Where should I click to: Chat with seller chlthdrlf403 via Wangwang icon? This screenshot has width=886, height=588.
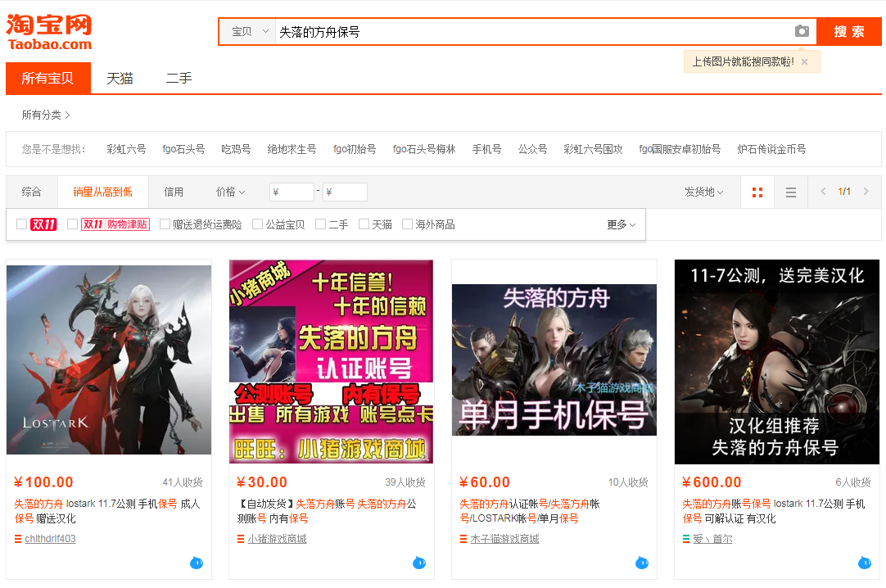point(196,562)
